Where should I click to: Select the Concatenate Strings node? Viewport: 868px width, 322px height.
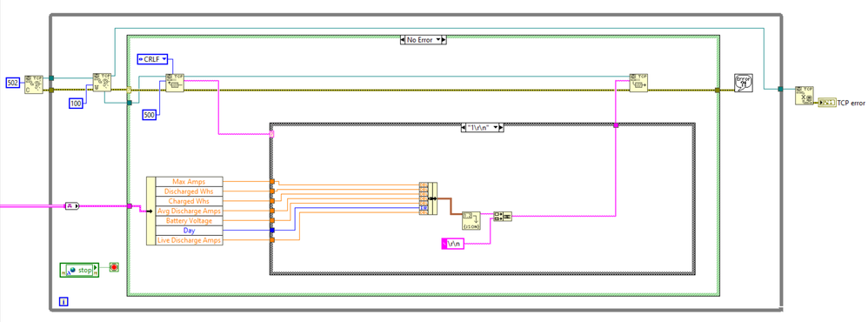pos(503,216)
